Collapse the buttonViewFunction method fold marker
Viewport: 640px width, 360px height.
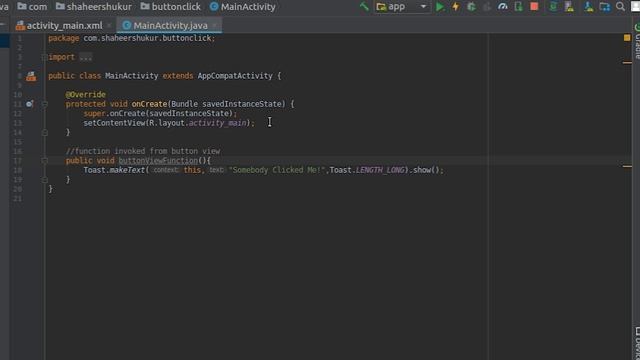point(45,161)
